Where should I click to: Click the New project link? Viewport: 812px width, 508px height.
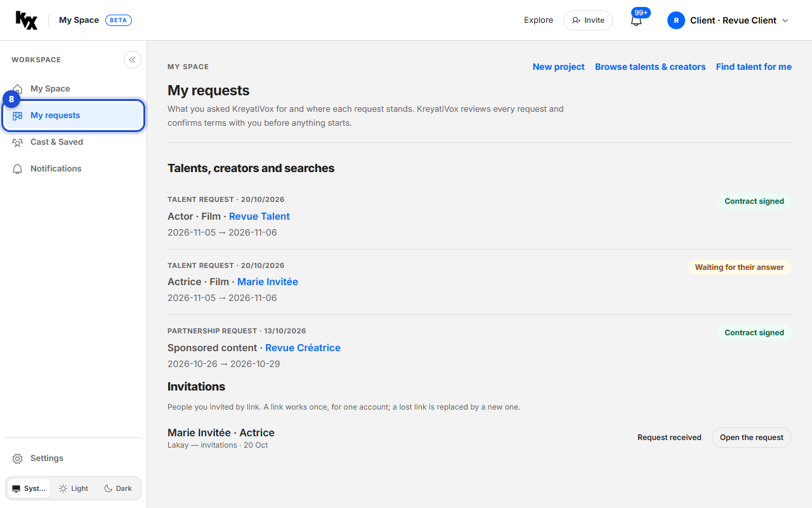coord(559,67)
